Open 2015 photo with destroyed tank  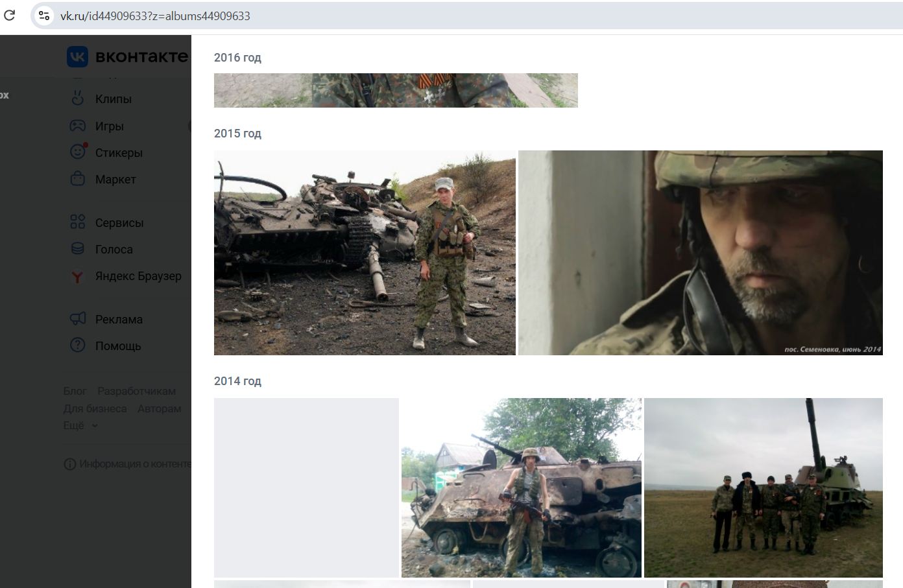[x=365, y=253]
